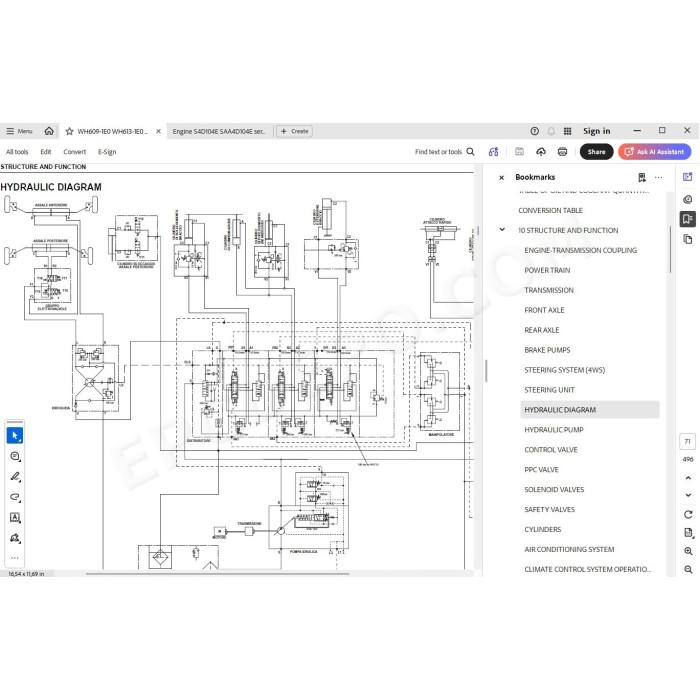Open more tools ellipsis in quick toolbar
This screenshot has width=700, height=700.
(15, 558)
